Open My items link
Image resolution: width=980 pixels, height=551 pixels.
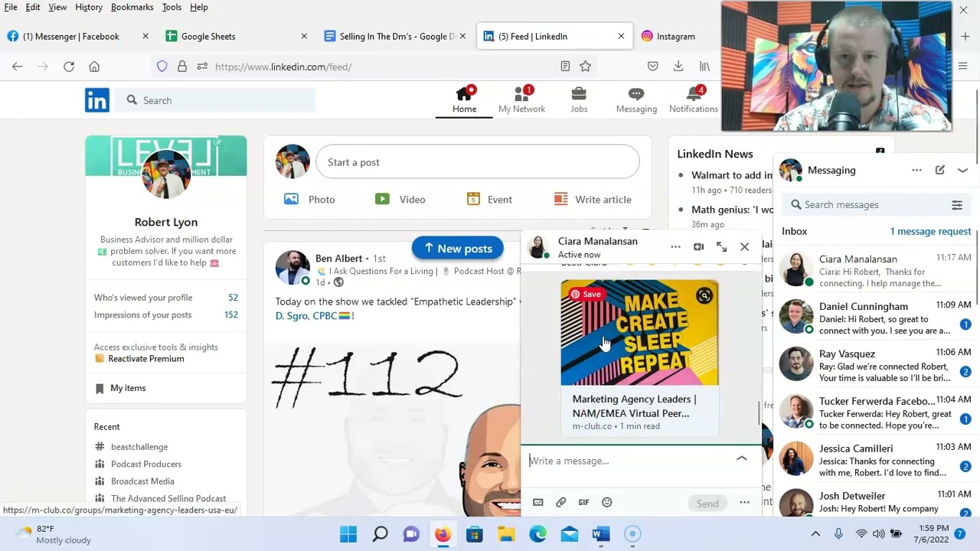tap(128, 388)
